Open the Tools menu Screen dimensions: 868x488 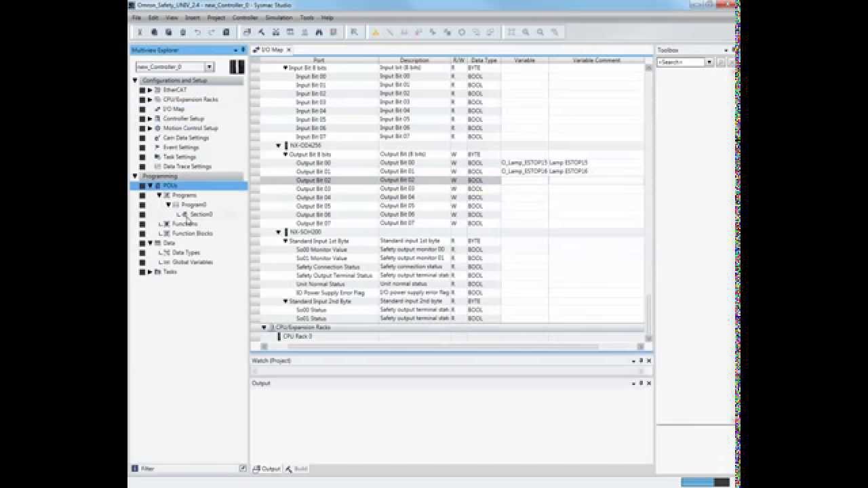[x=307, y=18]
